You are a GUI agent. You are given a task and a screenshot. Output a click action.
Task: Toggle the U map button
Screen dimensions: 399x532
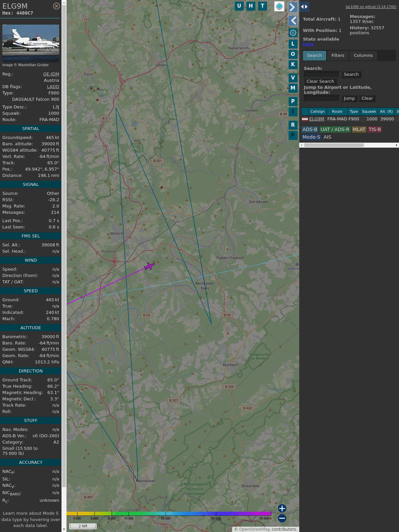click(239, 6)
